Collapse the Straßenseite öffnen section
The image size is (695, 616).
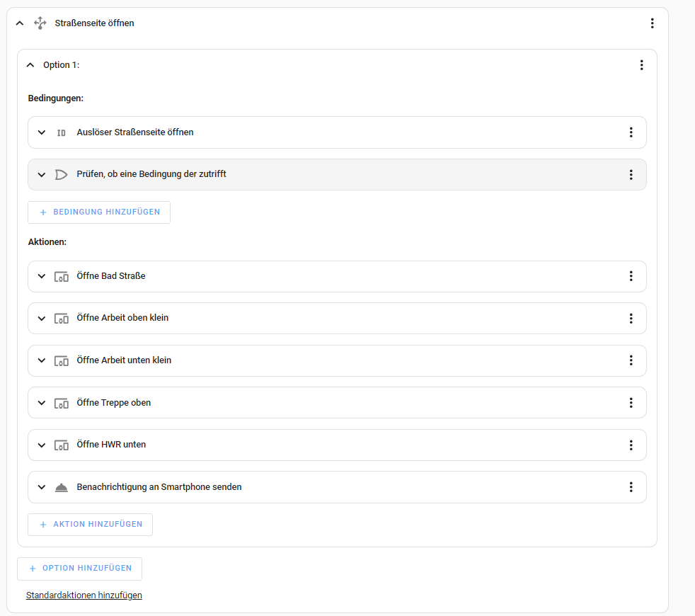click(20, 23)
